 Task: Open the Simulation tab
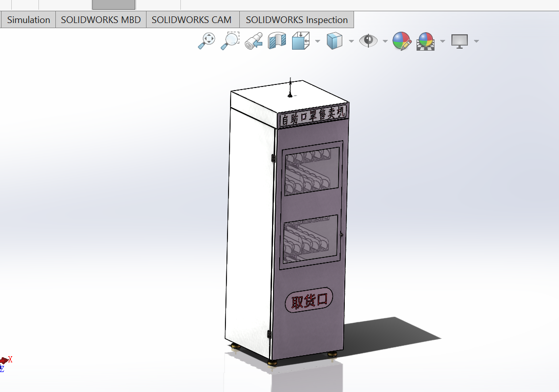(x=28, y=19)
